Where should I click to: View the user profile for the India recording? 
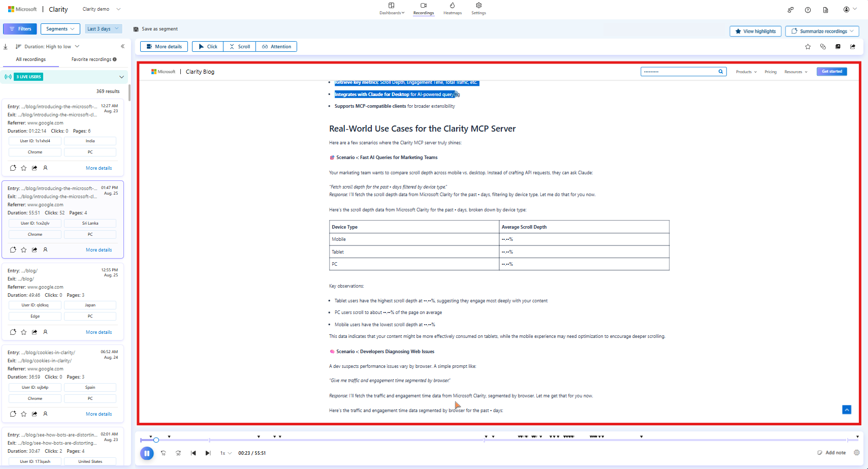[45, 168]
